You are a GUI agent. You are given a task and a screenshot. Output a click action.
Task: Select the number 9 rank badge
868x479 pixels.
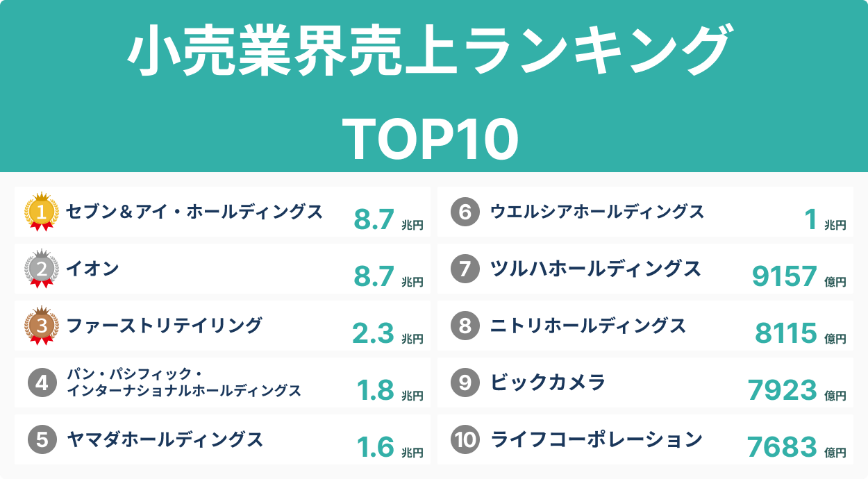pyautogui.click(x=465, y=383)
